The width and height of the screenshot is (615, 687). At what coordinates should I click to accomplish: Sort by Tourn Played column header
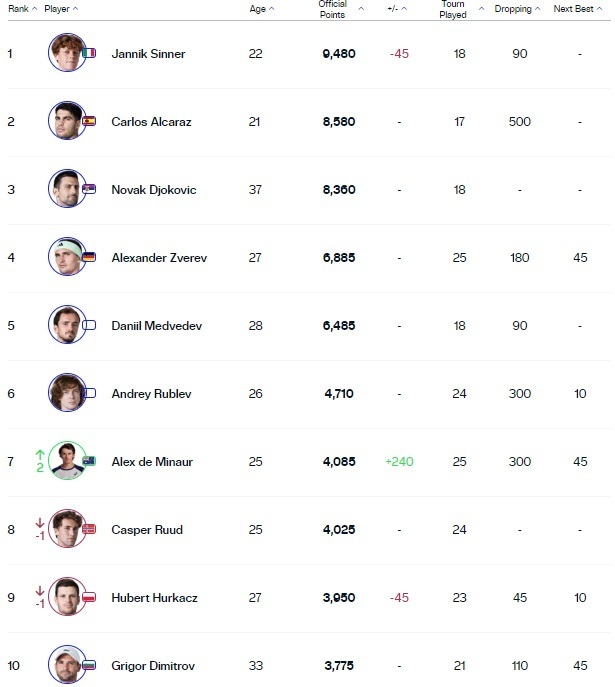[x=456, y=9]
